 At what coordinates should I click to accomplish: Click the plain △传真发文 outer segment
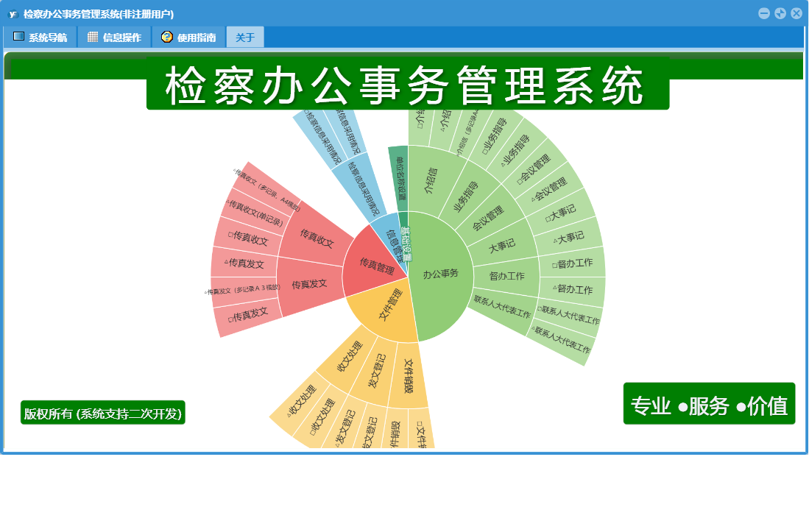(x=244, y=263)
